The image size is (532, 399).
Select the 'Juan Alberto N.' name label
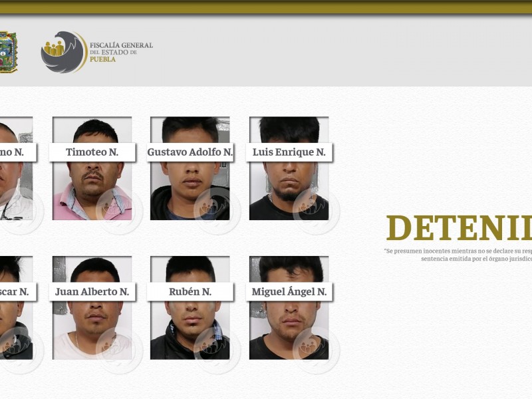(92, 292)
